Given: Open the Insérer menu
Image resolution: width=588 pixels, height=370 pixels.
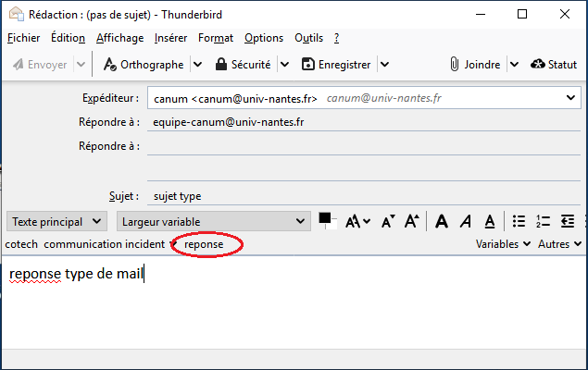Looking at the screenshot, I should coord(170,38).
